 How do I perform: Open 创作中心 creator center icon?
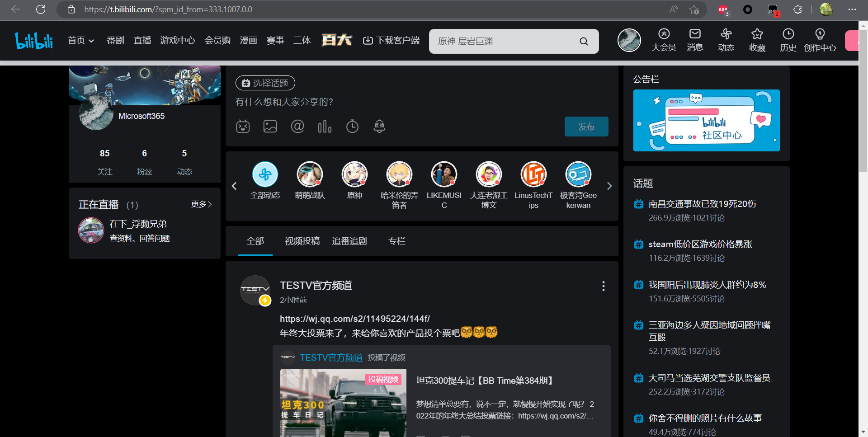click(820, 40)
